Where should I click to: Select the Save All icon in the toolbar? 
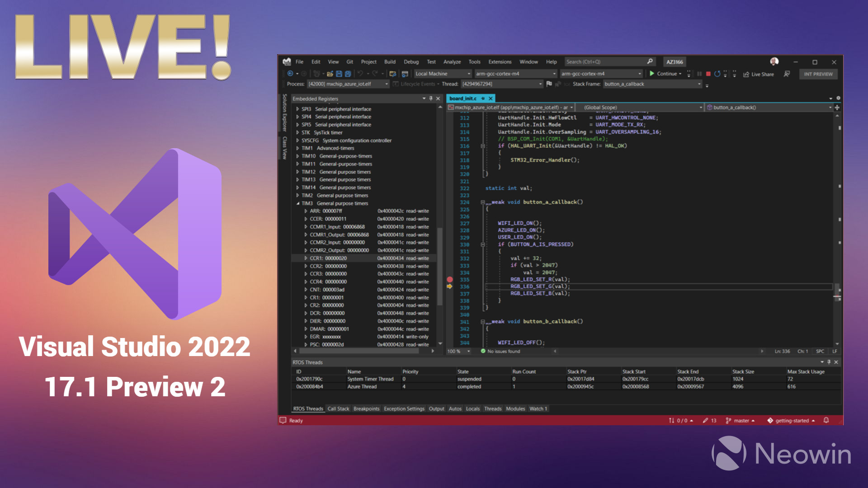(x=348, y=74)
